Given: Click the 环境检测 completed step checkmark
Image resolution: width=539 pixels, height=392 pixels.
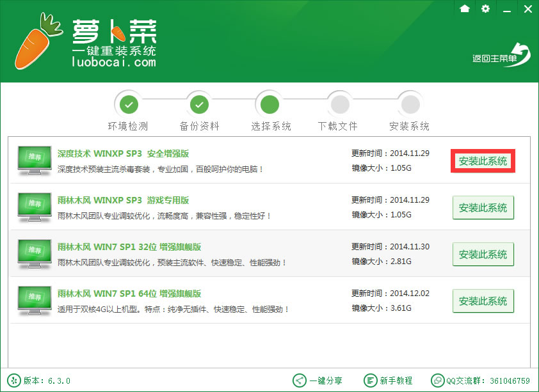Looking at the screenshot, I should click(x=128, y=103).
